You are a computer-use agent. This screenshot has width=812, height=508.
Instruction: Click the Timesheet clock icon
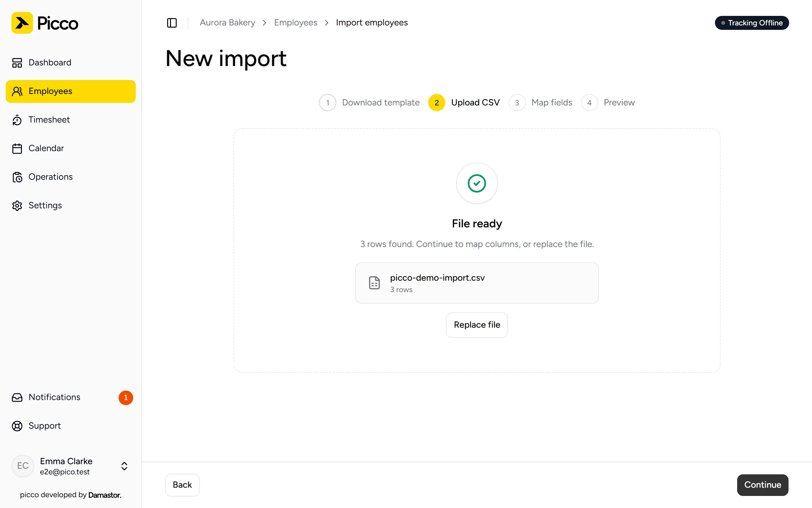point(17,120)
